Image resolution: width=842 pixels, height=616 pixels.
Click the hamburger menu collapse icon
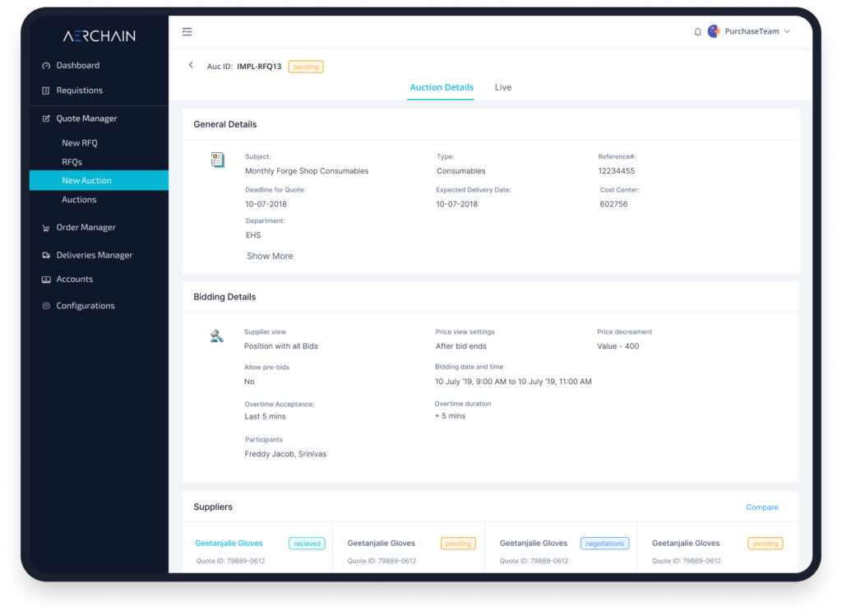(x=187, y=32)
